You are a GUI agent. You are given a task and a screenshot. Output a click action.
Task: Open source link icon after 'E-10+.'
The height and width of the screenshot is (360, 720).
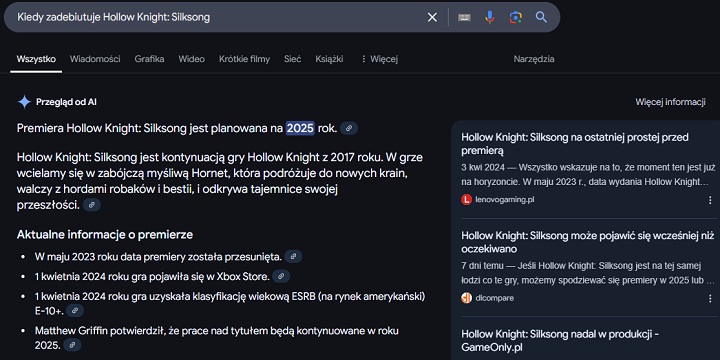(x=75, y=311)
